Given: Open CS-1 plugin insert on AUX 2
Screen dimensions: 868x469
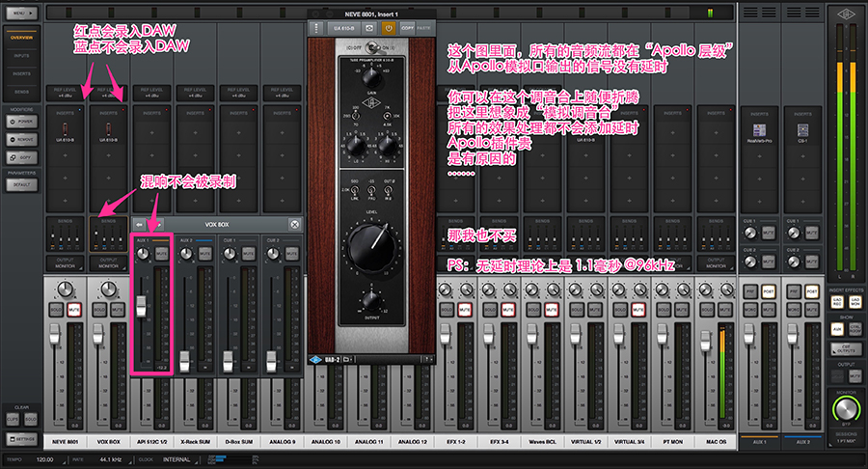Looking at the screenshot, I should point(802,133).
